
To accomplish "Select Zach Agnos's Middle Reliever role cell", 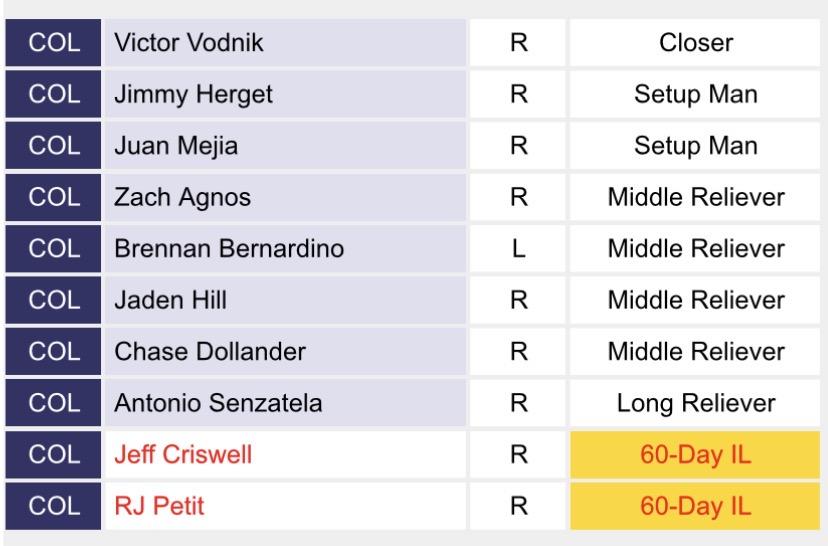I will click(695, 198).
